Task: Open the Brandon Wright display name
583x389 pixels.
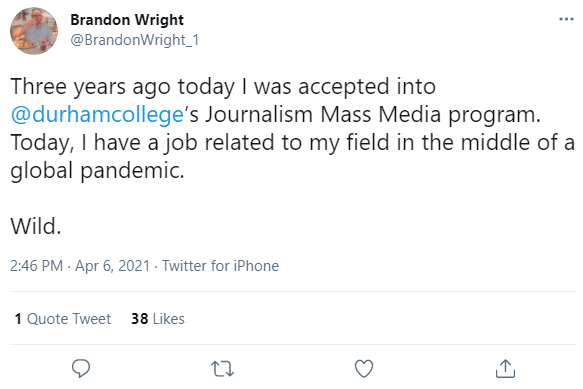Action: [x=127, y=20]
